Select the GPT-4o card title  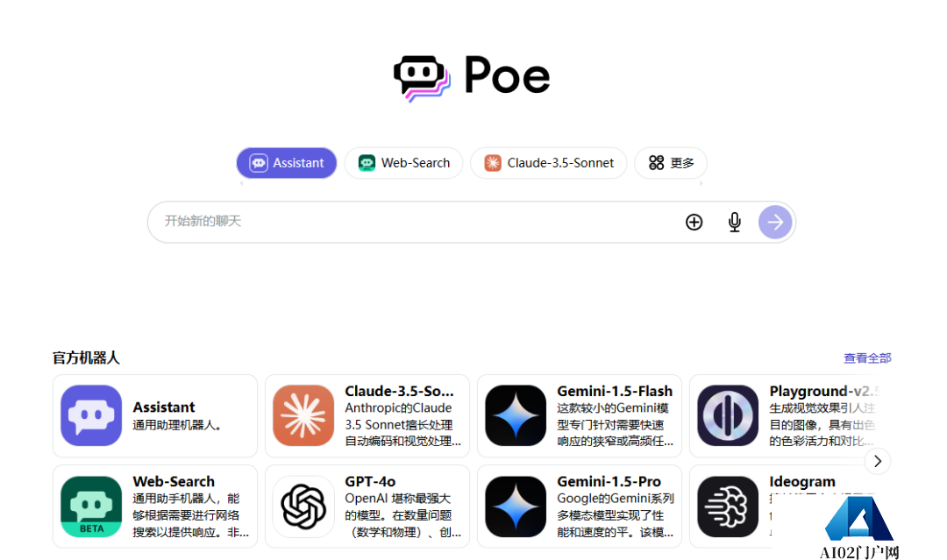[370, 481]
